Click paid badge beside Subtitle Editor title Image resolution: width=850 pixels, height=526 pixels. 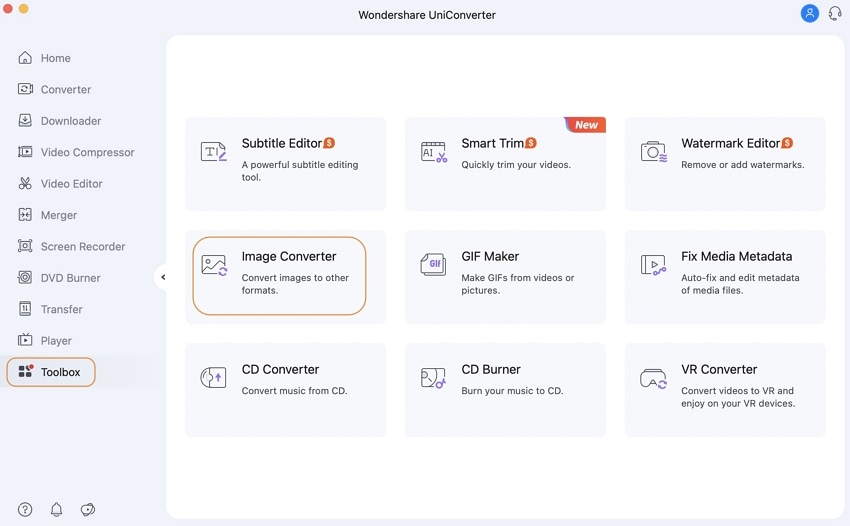329,143
